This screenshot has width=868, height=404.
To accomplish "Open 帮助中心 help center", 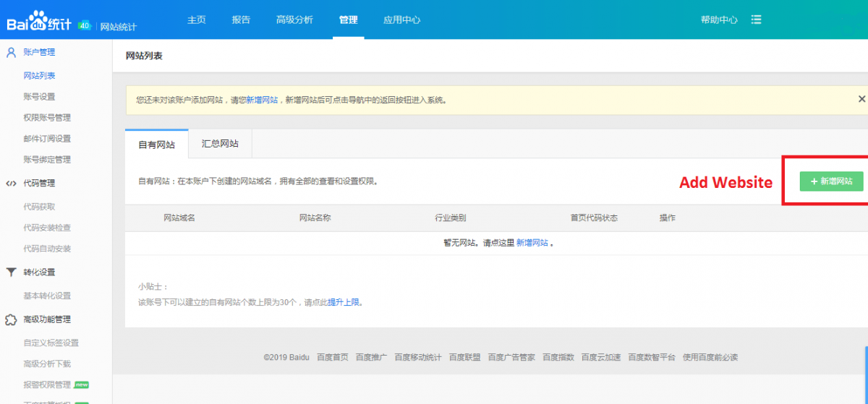I will click(719, 20).
